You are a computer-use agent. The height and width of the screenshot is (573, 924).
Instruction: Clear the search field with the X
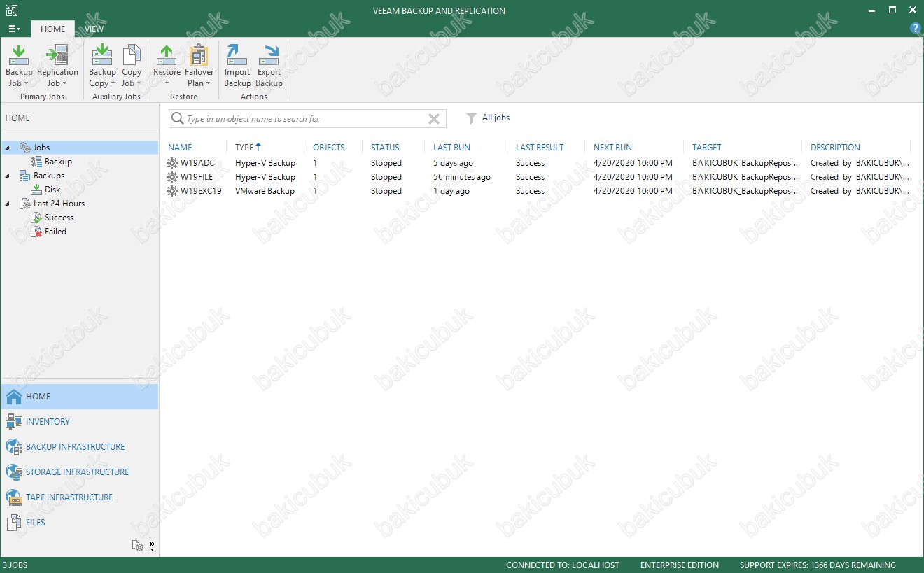434,119
